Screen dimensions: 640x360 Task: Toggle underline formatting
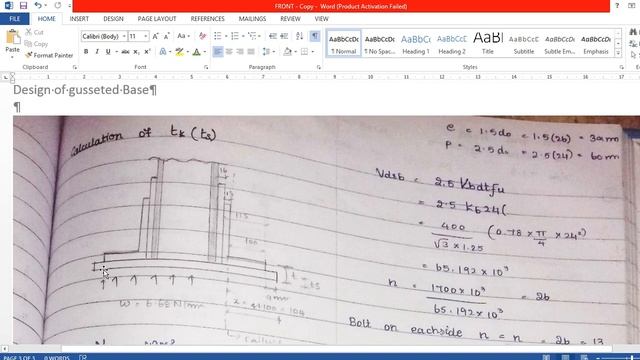(x=108, y=52)
